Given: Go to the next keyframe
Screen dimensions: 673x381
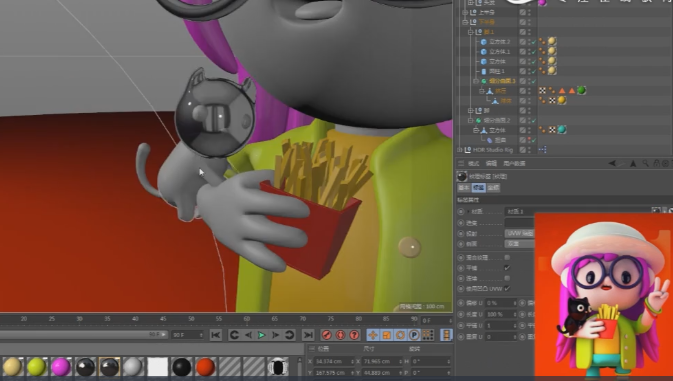Looking at the screenshot, I should (290, 335).
